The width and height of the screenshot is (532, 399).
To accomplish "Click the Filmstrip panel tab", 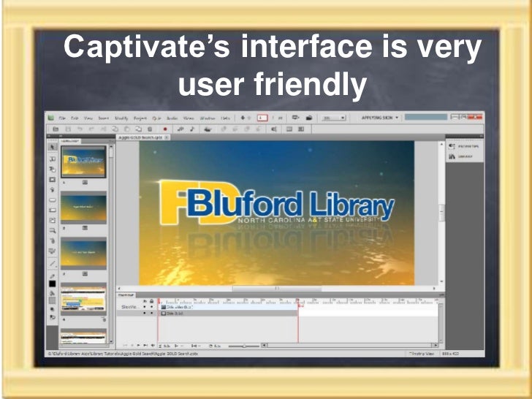I will [70, 141].
